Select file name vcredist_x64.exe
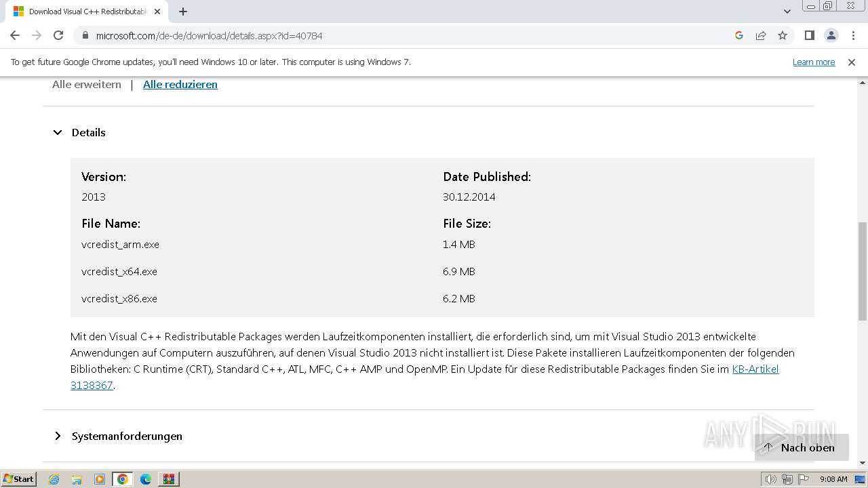Screen dimensions: 868x488 coord(119,271)
